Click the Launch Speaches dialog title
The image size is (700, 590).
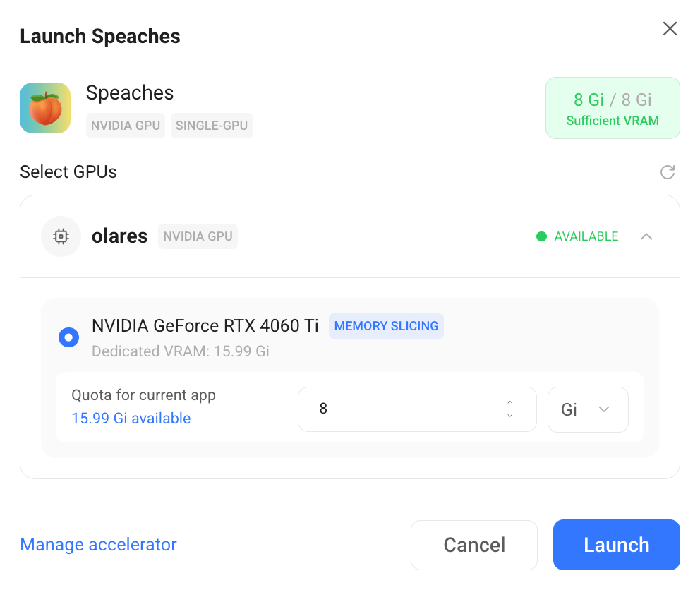[x=100, y=36]
